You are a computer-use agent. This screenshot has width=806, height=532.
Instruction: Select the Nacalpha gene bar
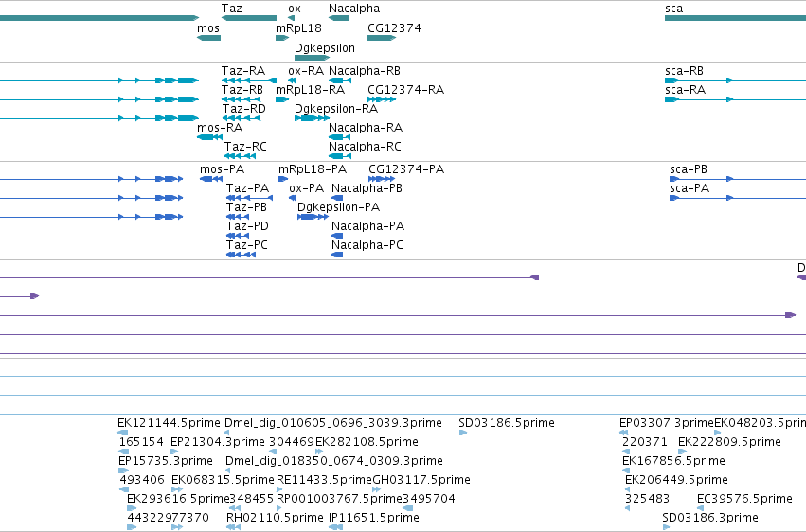[338, 18]
